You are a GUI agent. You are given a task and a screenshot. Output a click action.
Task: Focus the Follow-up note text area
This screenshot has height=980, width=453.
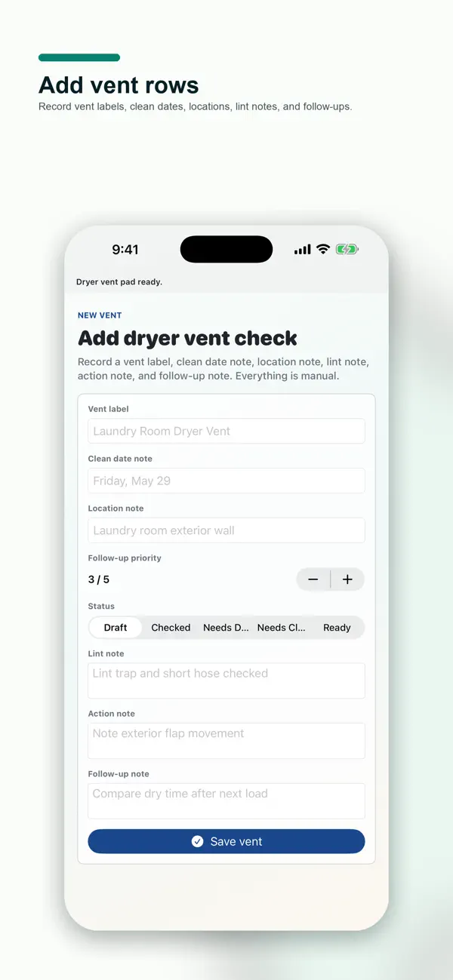click(226, 801)
